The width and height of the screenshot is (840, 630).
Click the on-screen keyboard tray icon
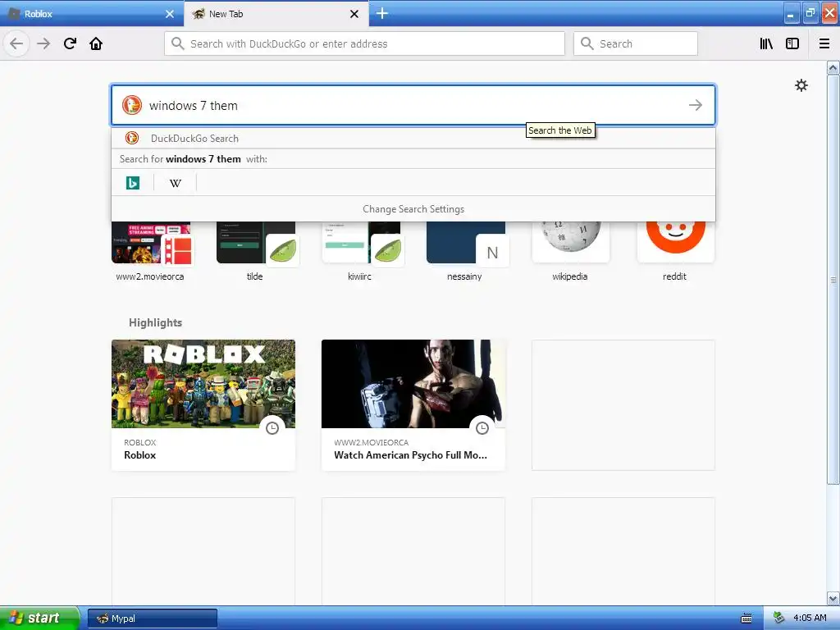[x=746, y=619]
